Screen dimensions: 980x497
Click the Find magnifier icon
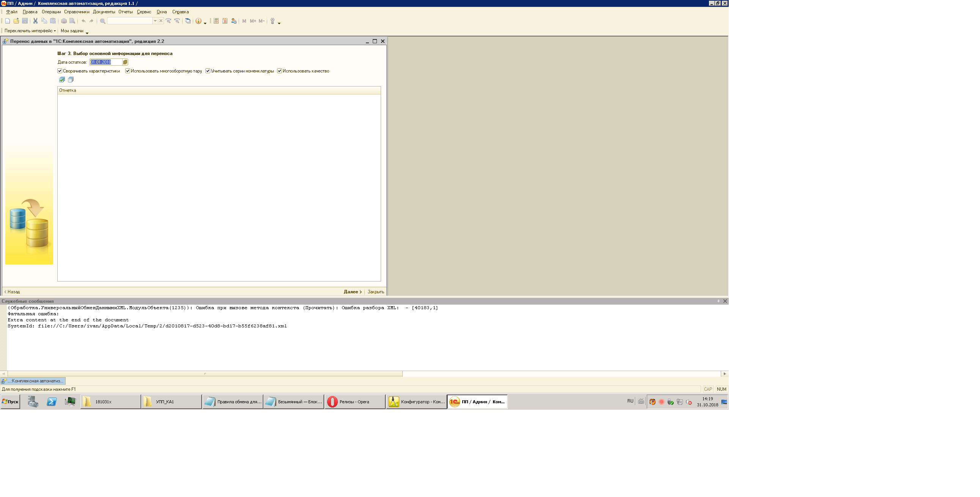pos(102,21)
